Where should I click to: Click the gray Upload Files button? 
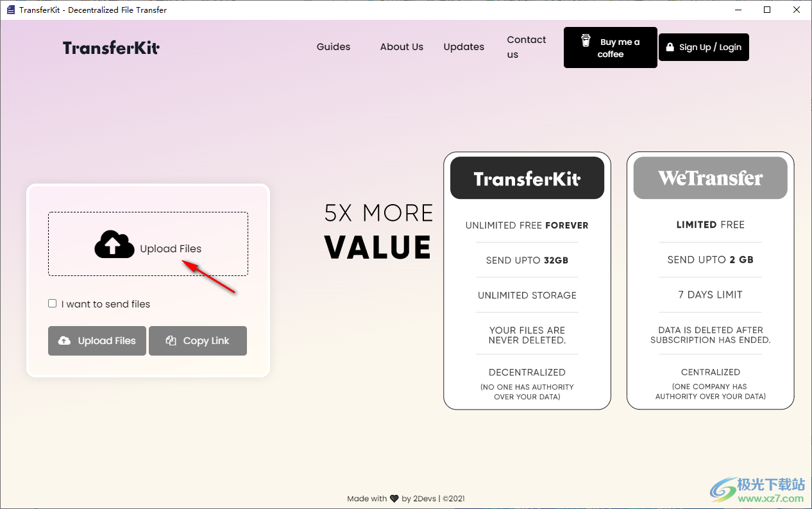[x=97, y=341]
